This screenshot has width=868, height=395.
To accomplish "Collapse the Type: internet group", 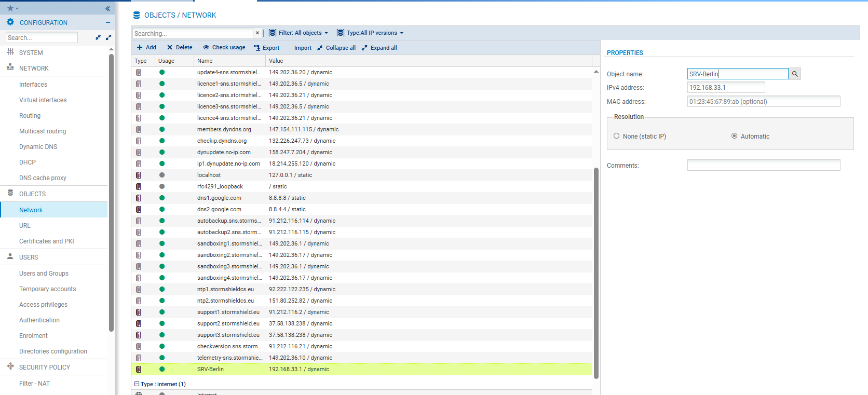I will click(137, 384).
